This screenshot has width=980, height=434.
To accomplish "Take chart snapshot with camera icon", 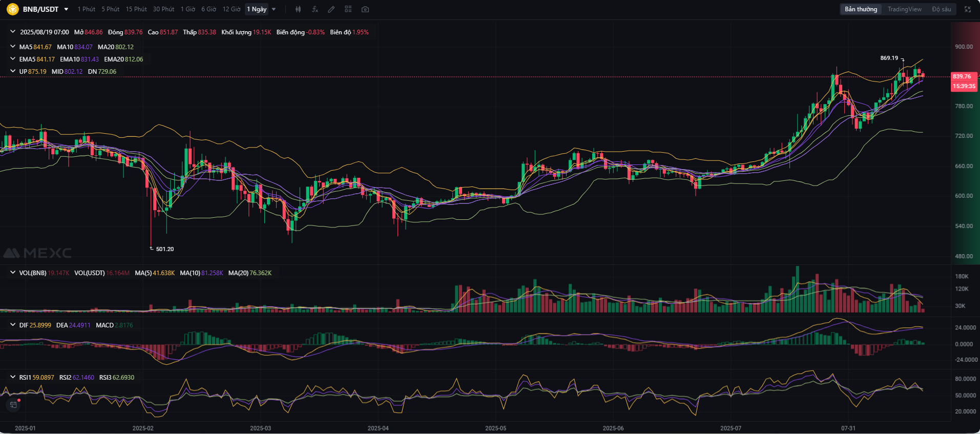I will click(365, 9).
